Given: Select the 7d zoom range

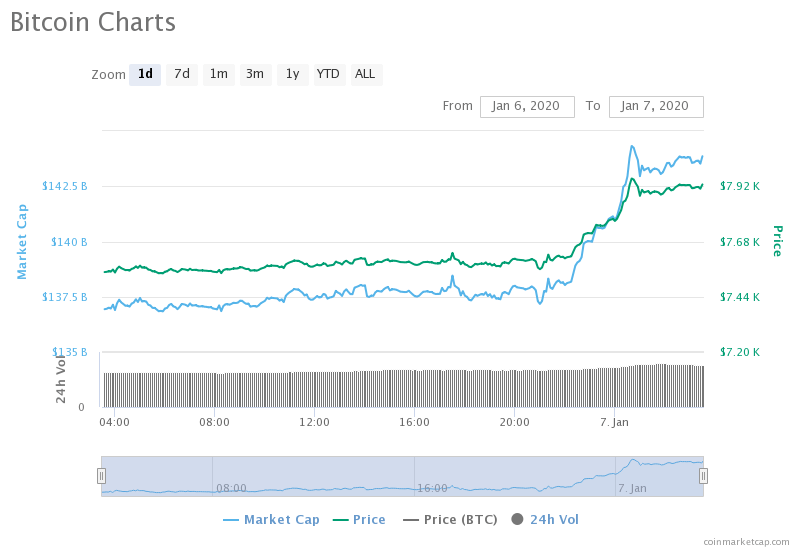Looking at the screenshot, I should coord(182,74).
